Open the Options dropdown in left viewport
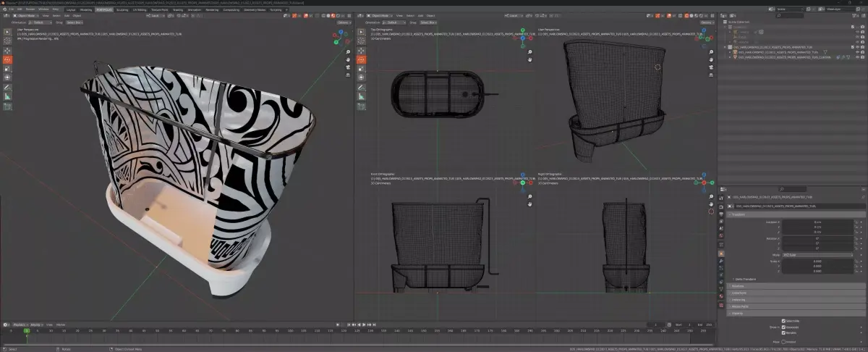 coord(344,22)
